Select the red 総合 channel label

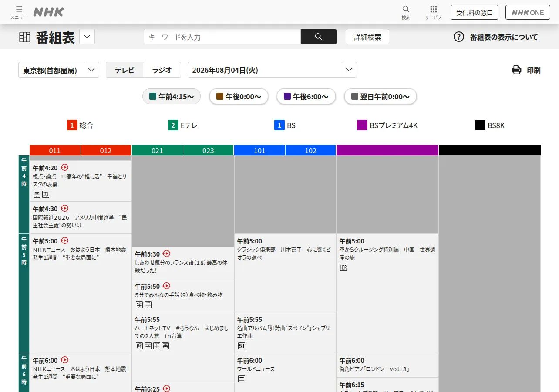81,125
